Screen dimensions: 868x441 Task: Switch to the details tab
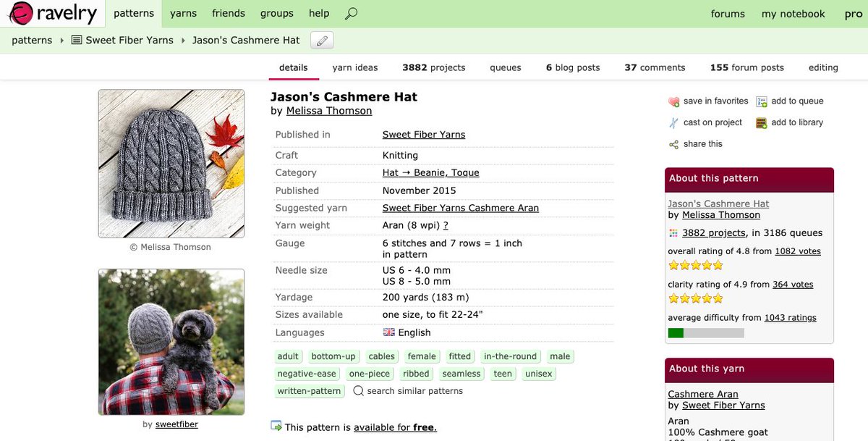294,68
